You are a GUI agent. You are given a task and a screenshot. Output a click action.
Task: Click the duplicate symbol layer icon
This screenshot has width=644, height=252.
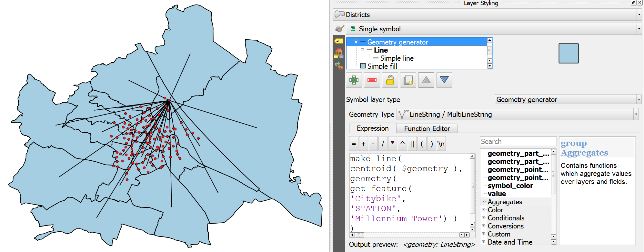click(x=408, y=80)
